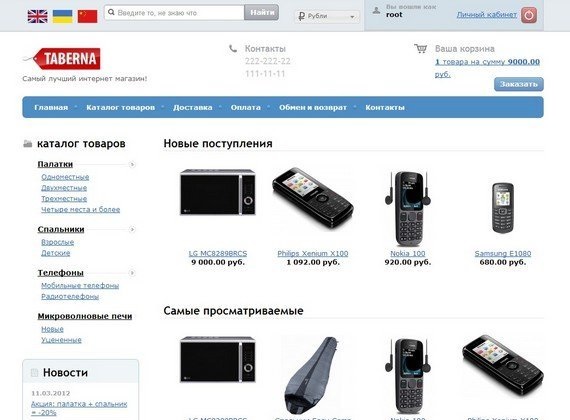
Task: Click the Заказать button
Action: click(x=519, y=84)
